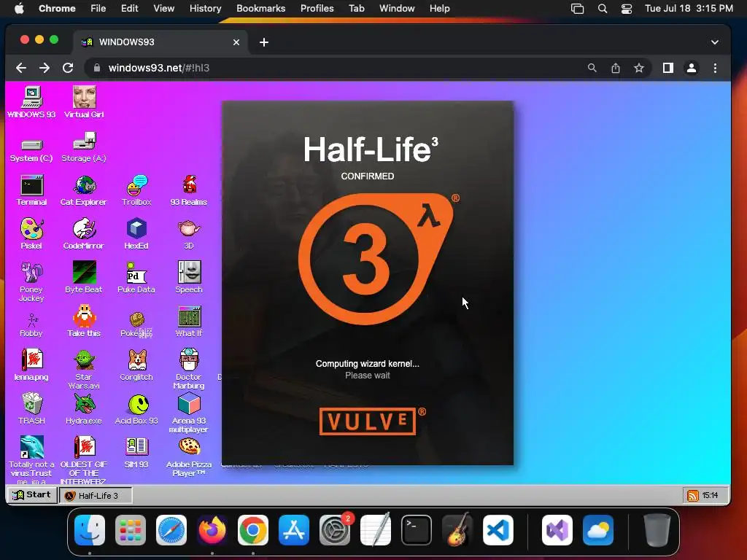Screen dimensions: 747x560
Task: Go back in Chrome
Action: pyautogui.click(x=21, y=68)
